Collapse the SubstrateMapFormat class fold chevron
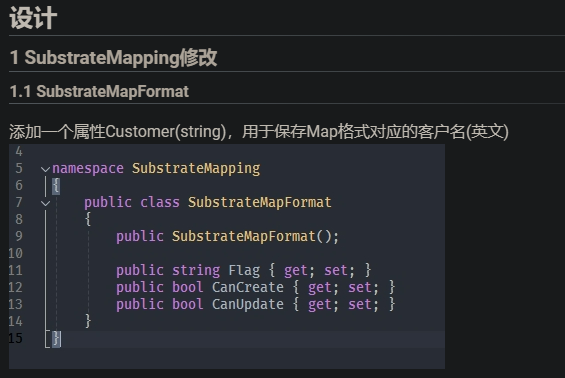 (x=45, y=203)
